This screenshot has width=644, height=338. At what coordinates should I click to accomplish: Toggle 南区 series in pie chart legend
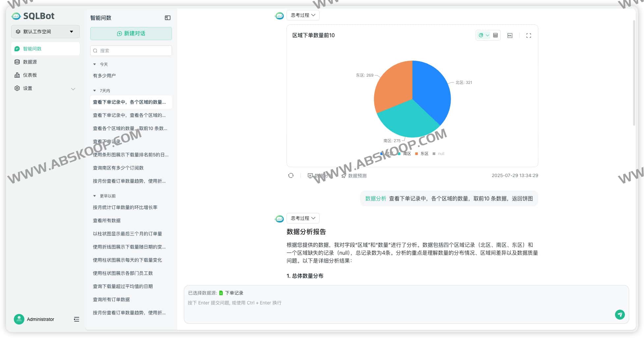click(406, 154)
